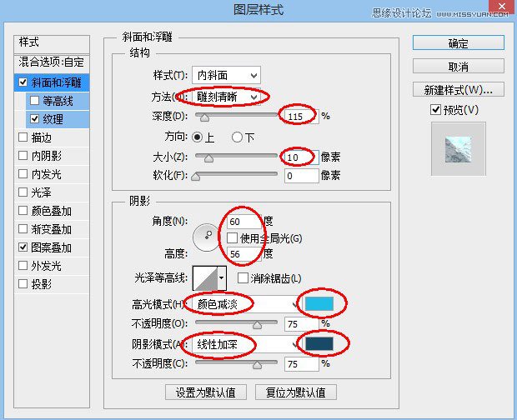Enable the 渐变叠加 checkbox

(x=23, y=228)
